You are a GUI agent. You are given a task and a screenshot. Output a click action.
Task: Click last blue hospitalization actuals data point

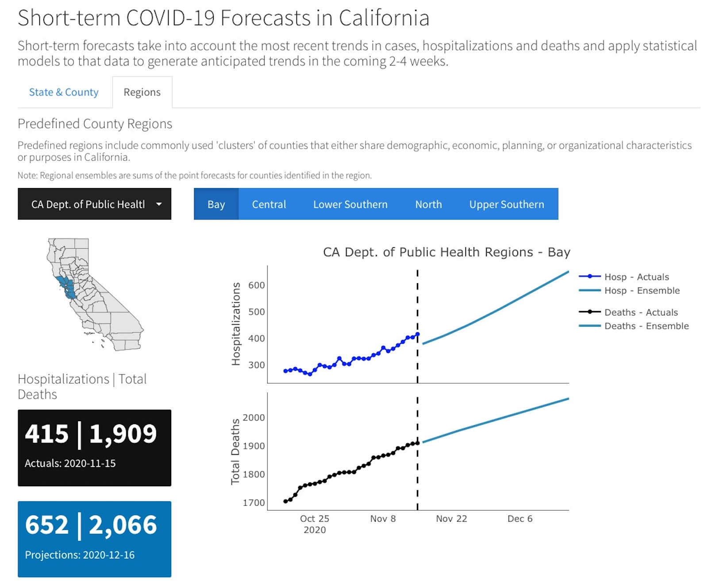(x=417, y=334)
